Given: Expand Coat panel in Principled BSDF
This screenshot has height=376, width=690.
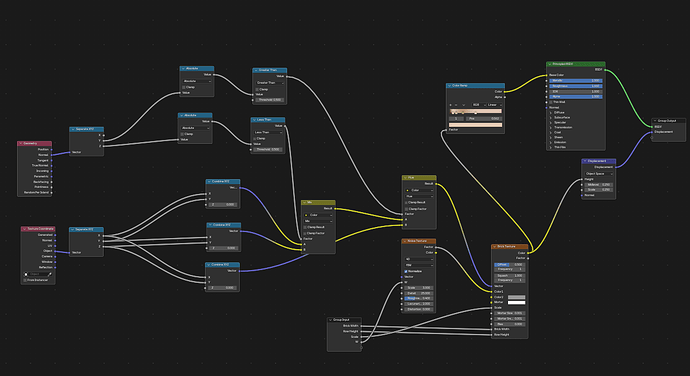Looking at the screenshot, I should (x=551, y=132).
